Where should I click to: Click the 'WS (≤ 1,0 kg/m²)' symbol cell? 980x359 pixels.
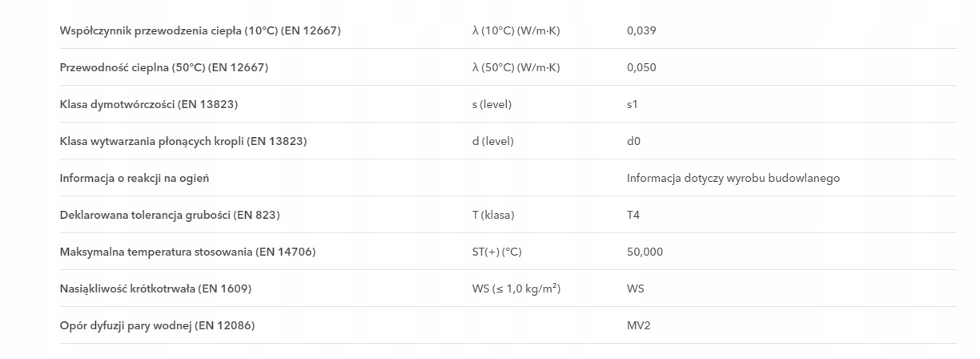(516, 288)
